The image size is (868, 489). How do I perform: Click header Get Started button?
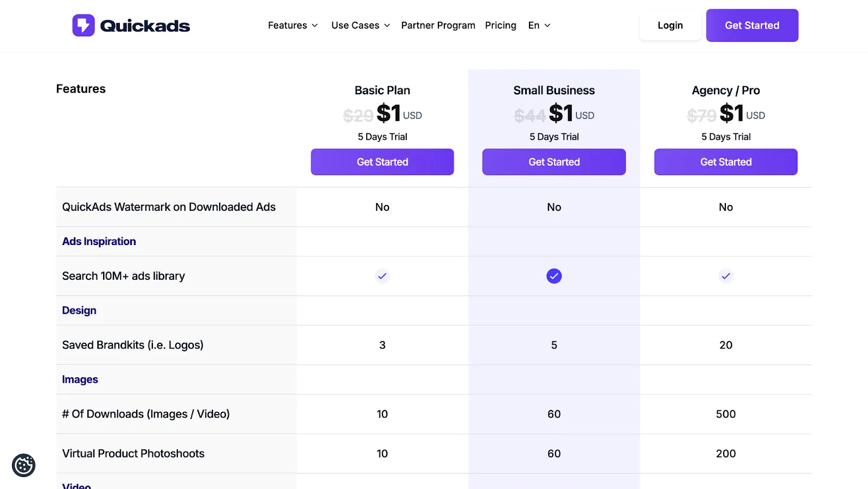click(752, 25)
